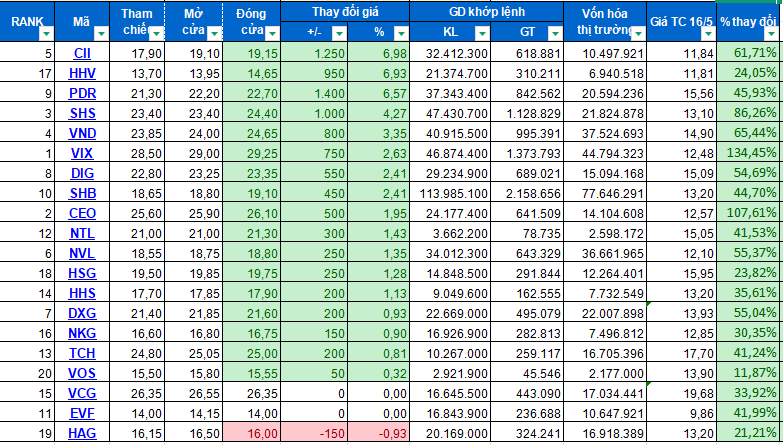Open the Tham chiếu filter dropdown
The height and width of the screenshot is (445, 783).
coord(157,33)
